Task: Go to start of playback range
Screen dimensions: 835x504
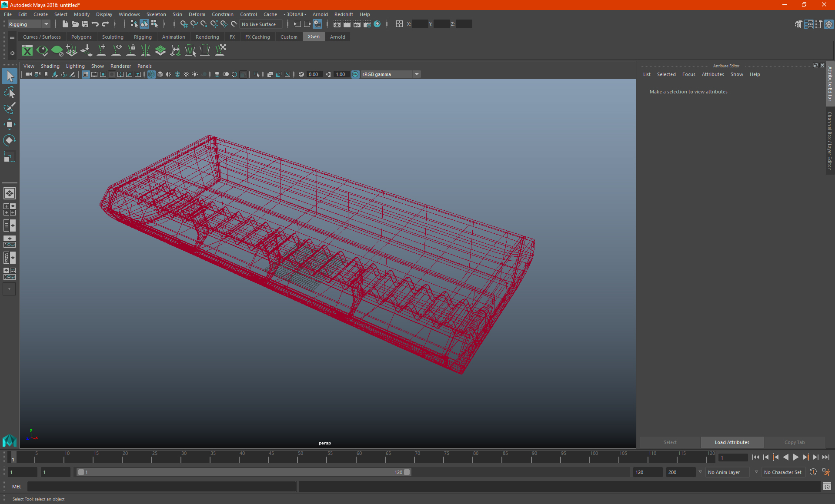Action: click(755, 457)
